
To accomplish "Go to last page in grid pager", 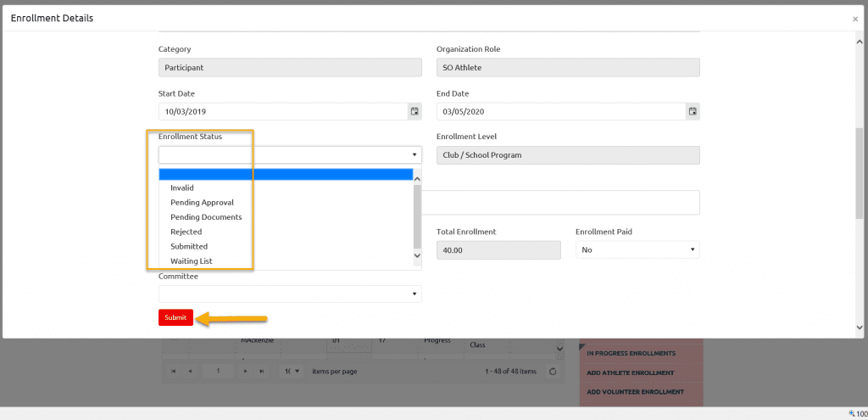I will [x=261, y=371].
